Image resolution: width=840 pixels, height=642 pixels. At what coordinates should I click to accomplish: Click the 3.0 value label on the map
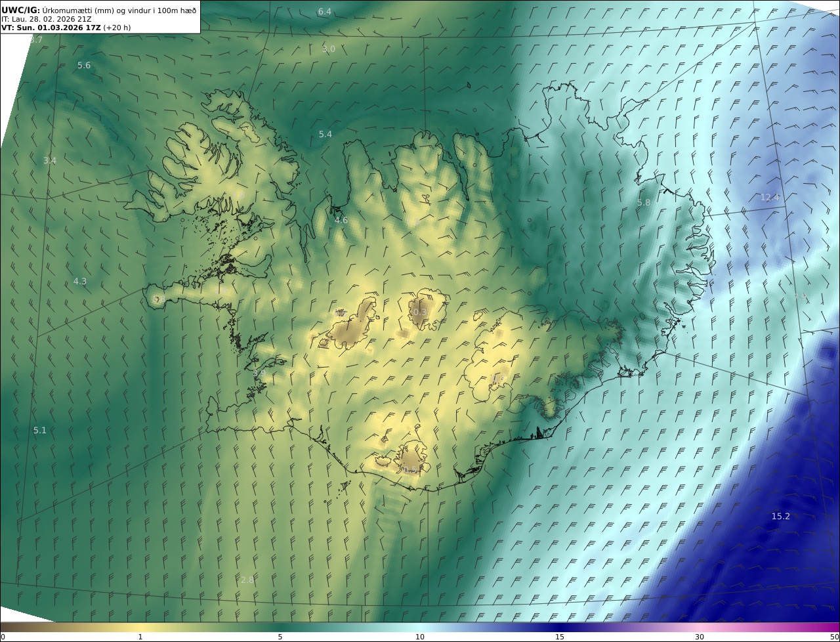pos(329,49)
